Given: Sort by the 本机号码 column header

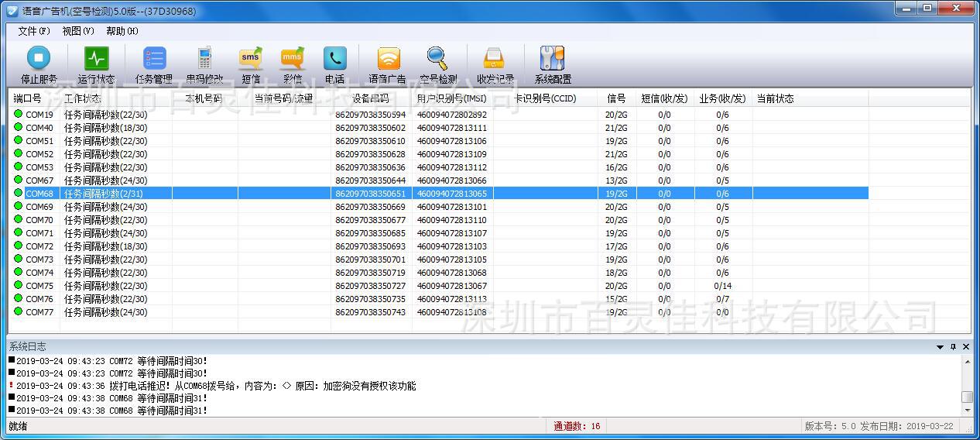Looking at the screenshot, I should click(x=205, y=98).
